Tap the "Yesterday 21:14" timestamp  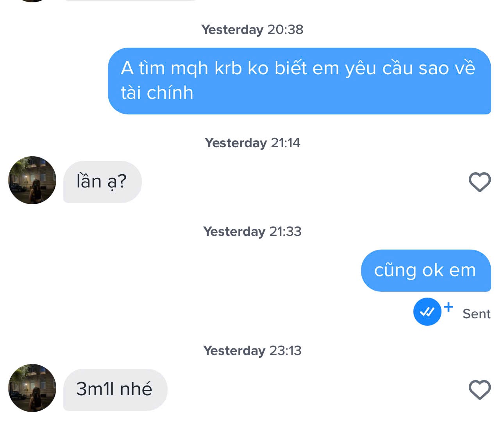click(252, 143)
